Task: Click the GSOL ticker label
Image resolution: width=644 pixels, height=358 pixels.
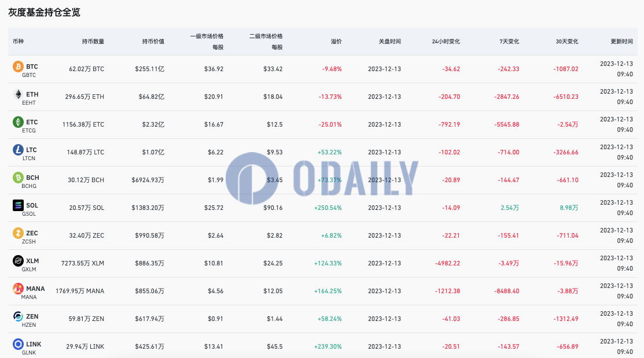Action: coord(29,214)
